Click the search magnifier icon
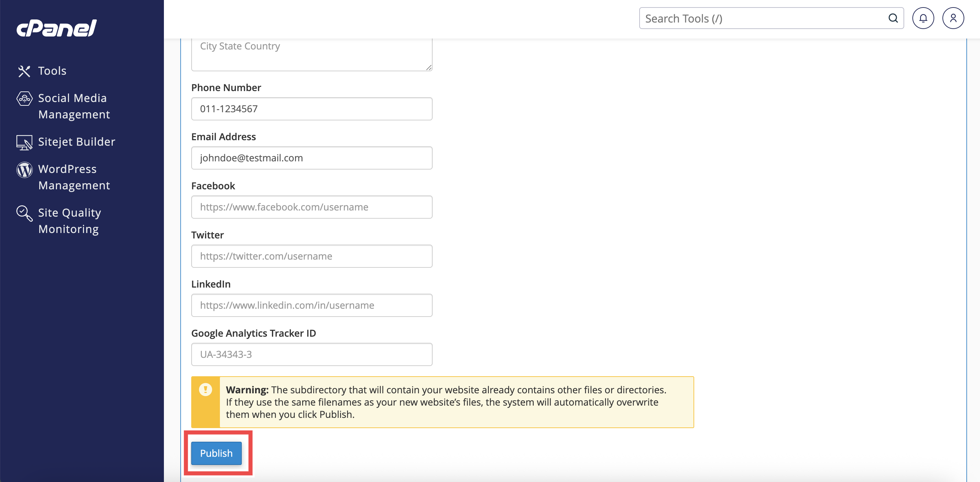Image resolution: width=980 pixels, height=482 pixels. pyautogui.click(x=893, y=18)
